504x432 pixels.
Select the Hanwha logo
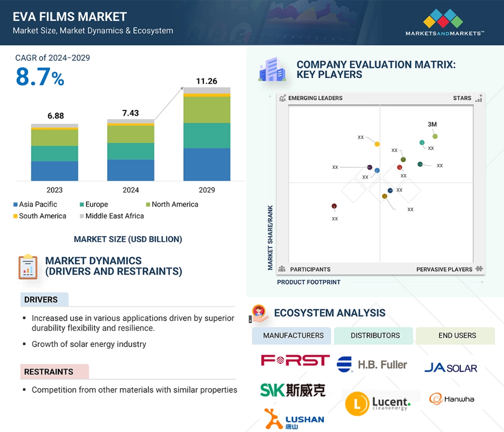452,399
